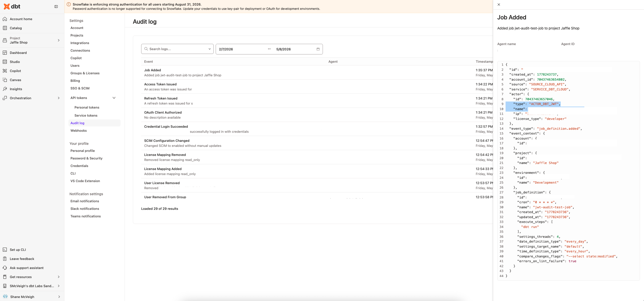Screen dimensions: 644x301
Task: Open Integrations settings
Action: [x=80, y=43]
